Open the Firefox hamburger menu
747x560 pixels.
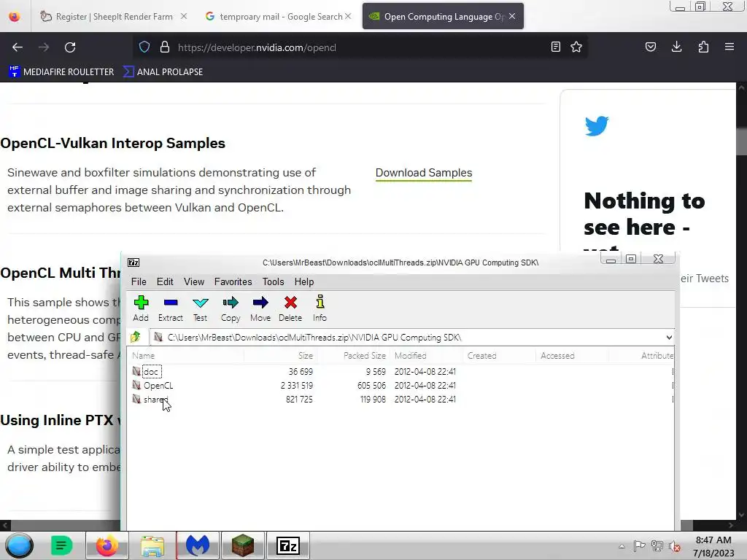tap(729, 47)
